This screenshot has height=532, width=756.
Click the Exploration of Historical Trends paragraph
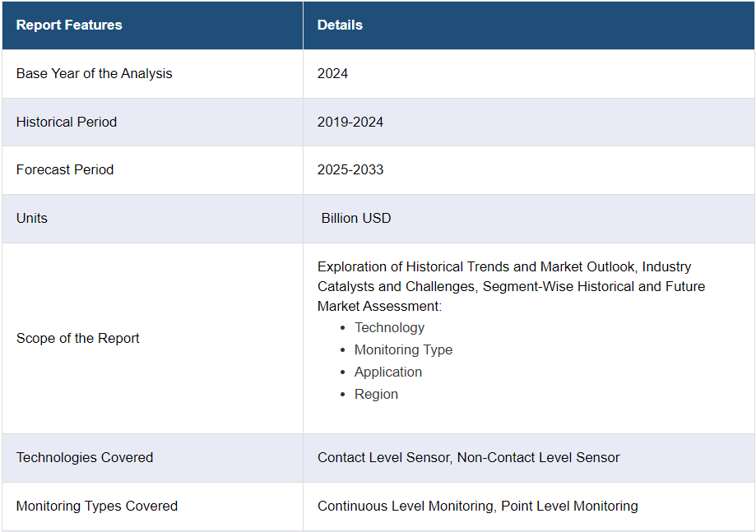point(510,286)
